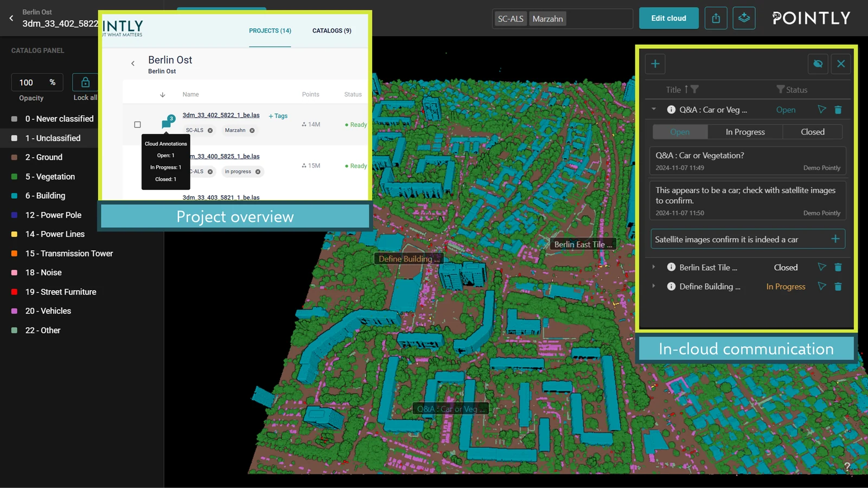The image size is (868, 488).
Task: Open 3dm_33_400_5825_1_be.las link
Action: point(225,156)
